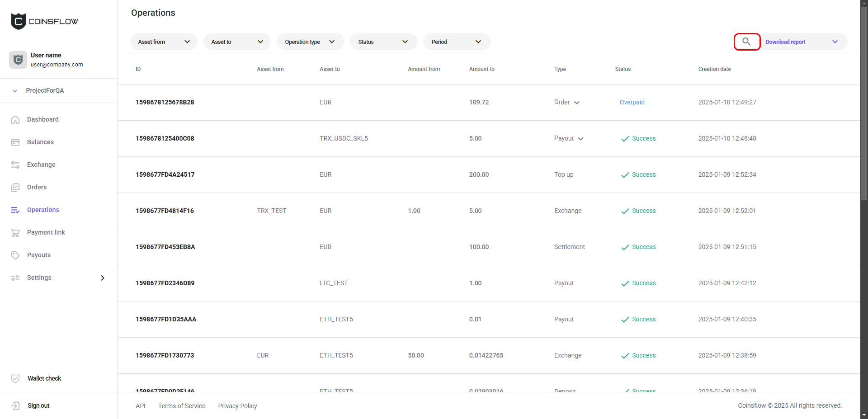
Task: Go to Orders in sidebar
Action: (37, 187)
